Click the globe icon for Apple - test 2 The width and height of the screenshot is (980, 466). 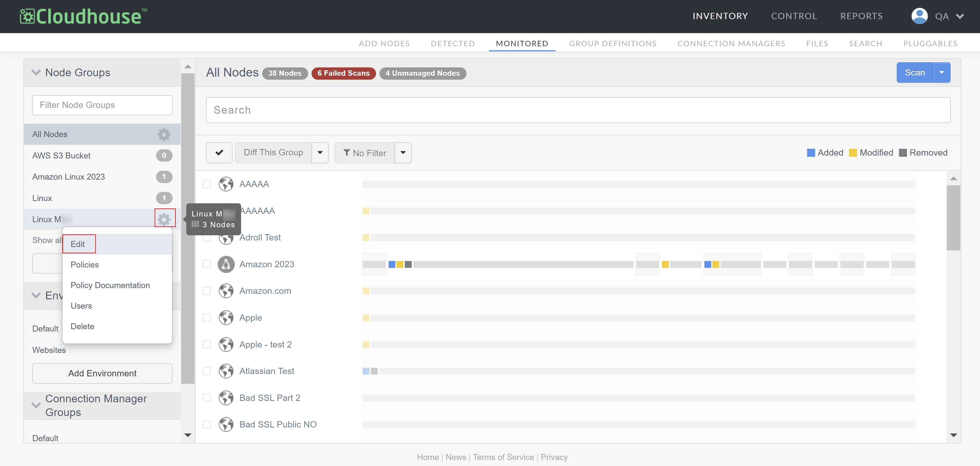click(x=226, y=345)
